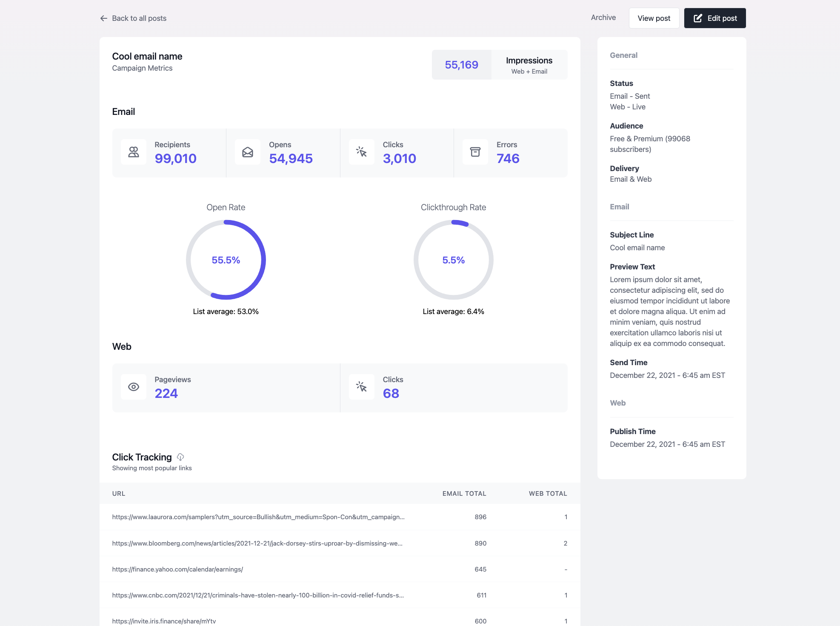Click the Web Clicks cursor icon
The image size is (840, 626).
[361, 387]
